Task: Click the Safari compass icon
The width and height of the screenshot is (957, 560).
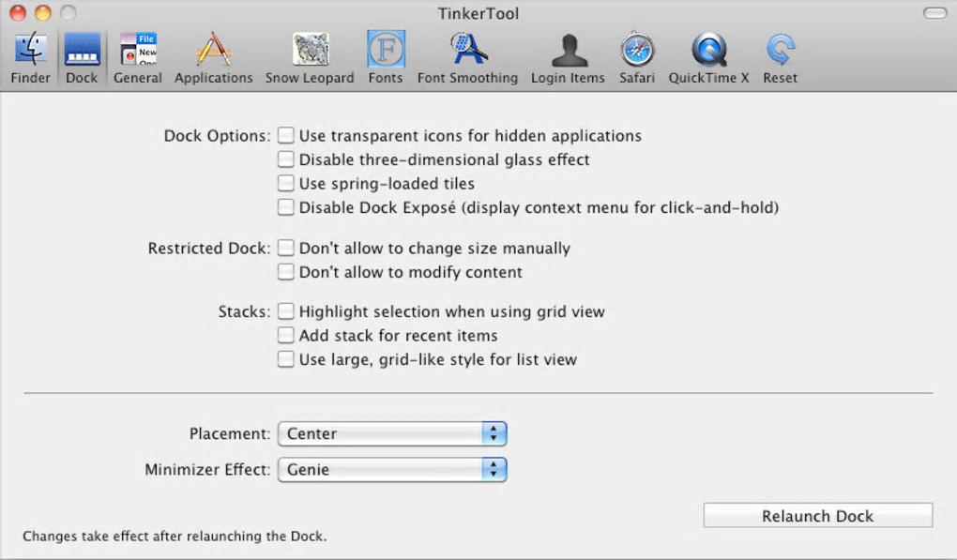Action: click(637, 51)
